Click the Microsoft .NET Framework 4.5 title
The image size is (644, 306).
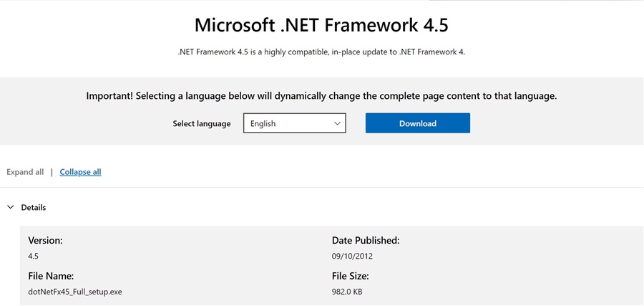click(x=321, y=24)
